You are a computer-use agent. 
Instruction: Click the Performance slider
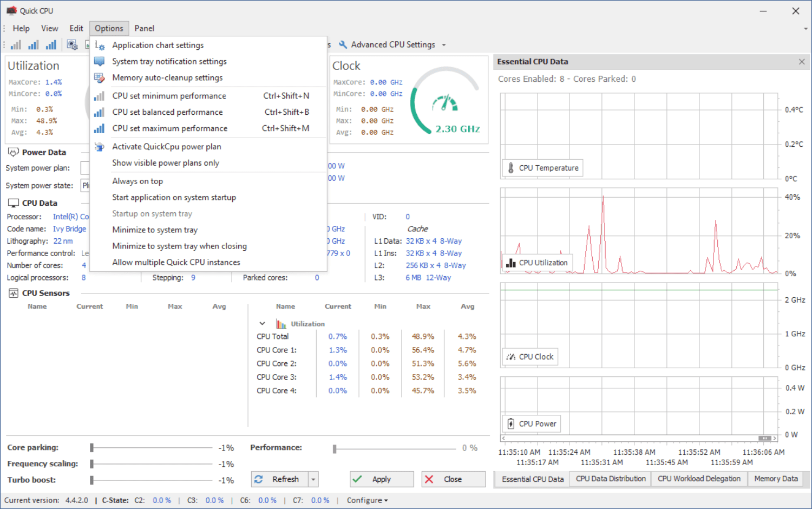[395, 448]
